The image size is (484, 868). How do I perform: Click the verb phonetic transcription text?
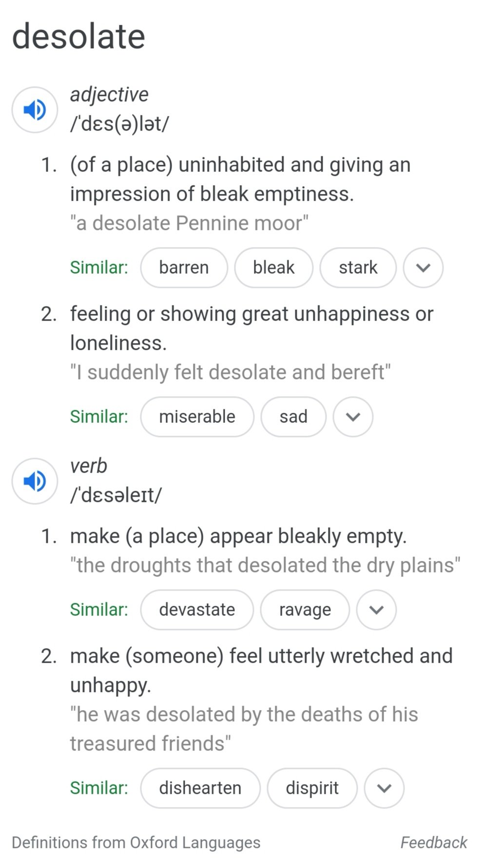coord(116,495)
